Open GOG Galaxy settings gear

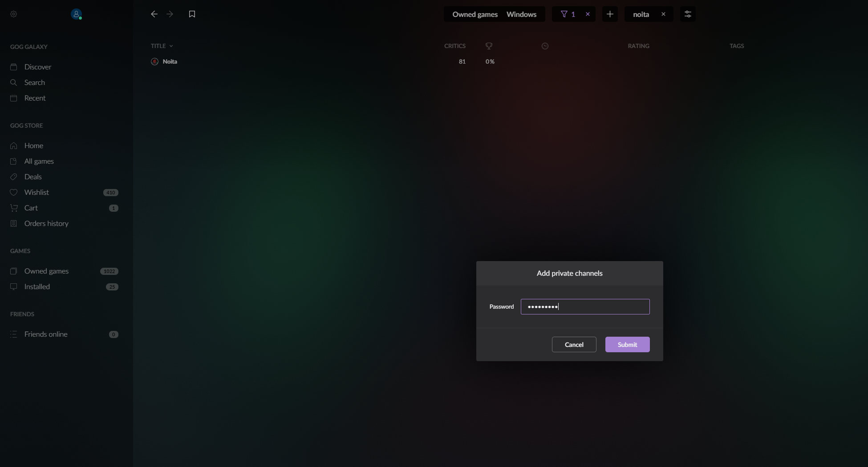13,14
